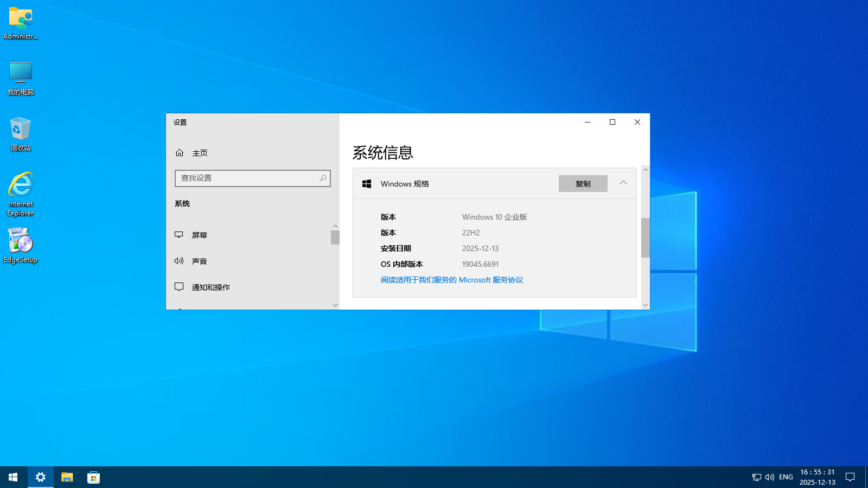Screen dimensions: 868x488
Task: Click the 系统 category heading in sidebar
Action: click(x=182, y=204)
